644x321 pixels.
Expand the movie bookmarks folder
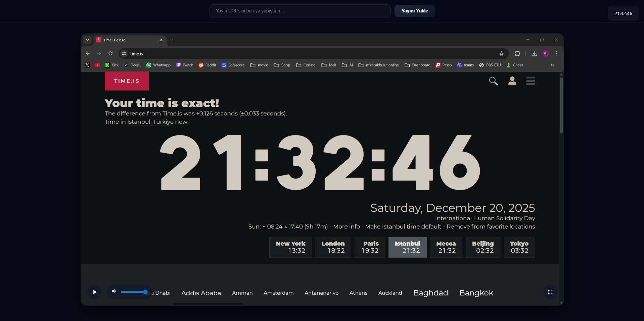[259, 65]
